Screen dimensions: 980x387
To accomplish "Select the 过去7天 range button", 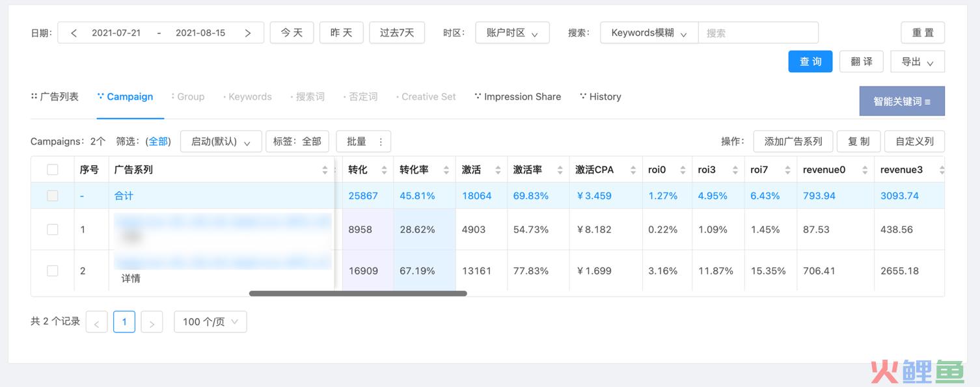I will (x=397, y=33).
